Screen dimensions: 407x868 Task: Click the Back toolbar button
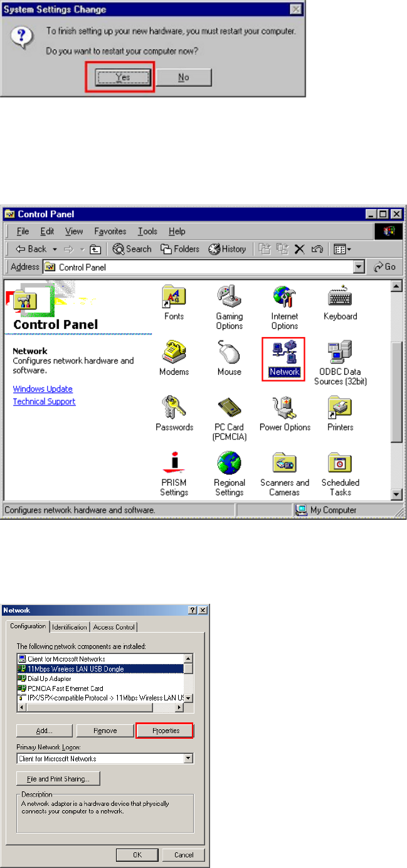point(31,249)
